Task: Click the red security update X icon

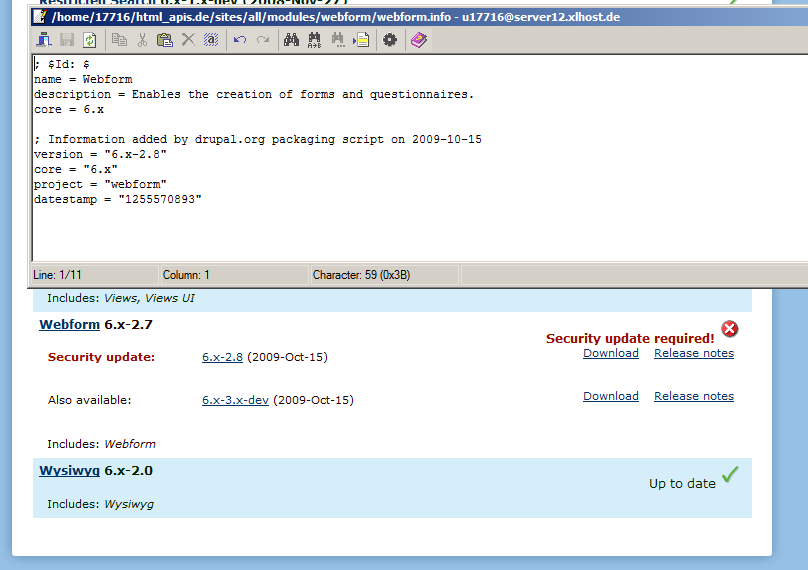Action: [x=729, y=329]
